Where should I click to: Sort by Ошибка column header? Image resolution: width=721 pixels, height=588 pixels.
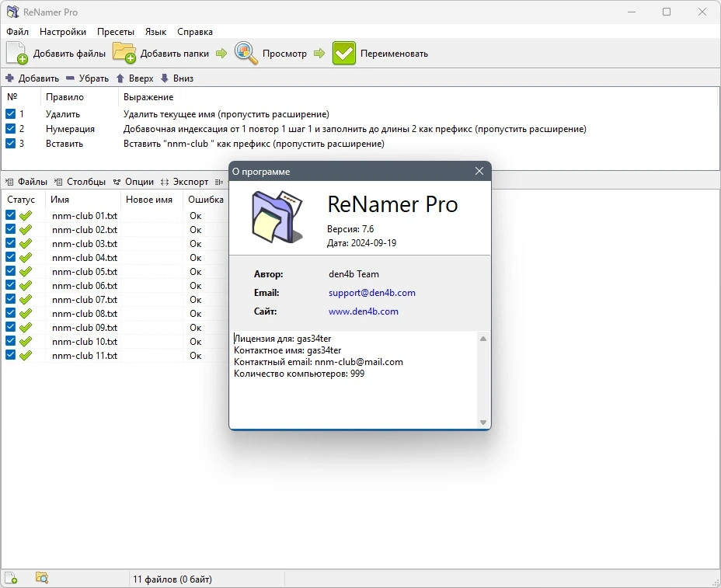(x=206, y=200)
